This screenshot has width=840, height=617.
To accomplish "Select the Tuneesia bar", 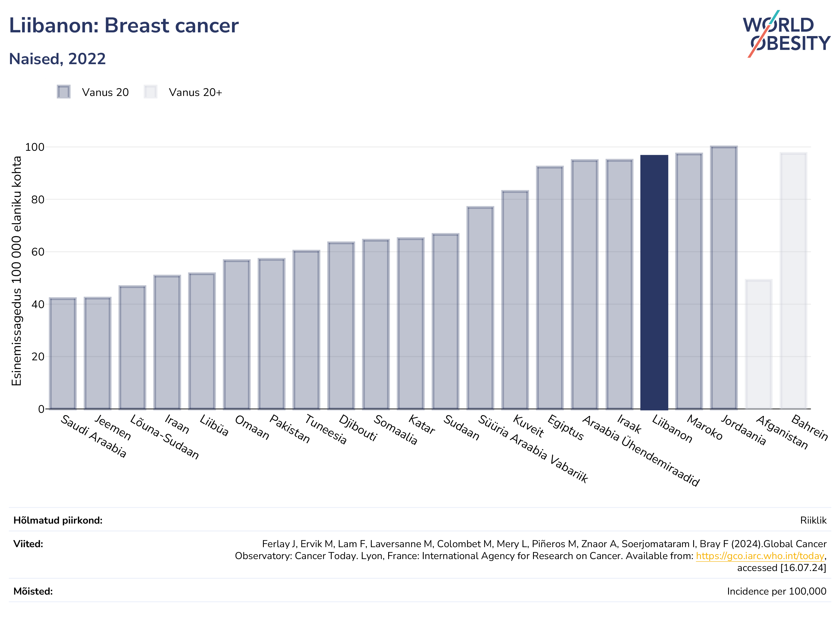I will (x=306, y=330).
